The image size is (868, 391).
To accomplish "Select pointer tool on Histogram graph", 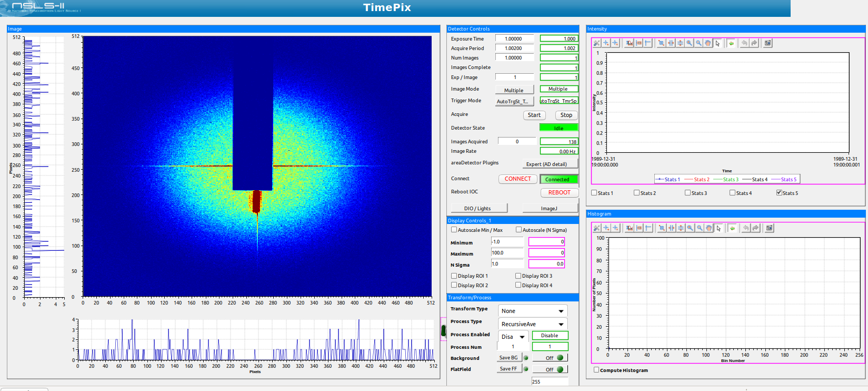I will click(719, 228).
